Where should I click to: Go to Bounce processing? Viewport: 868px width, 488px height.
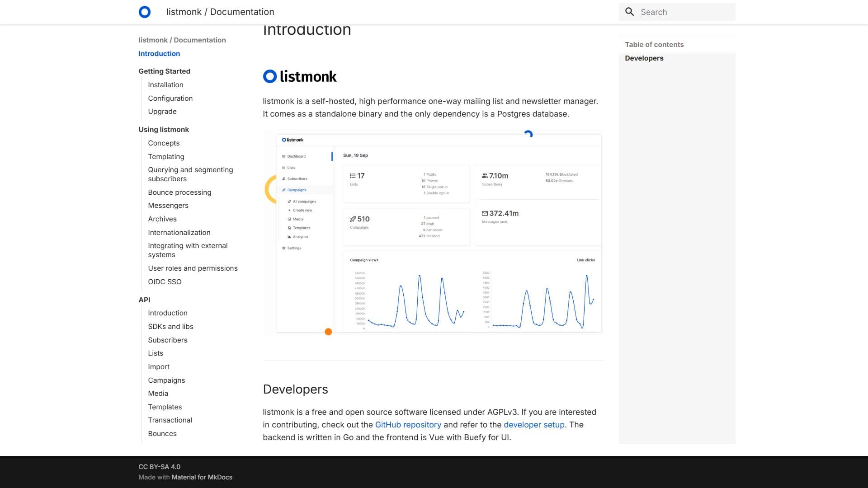(x=179, y=192)
